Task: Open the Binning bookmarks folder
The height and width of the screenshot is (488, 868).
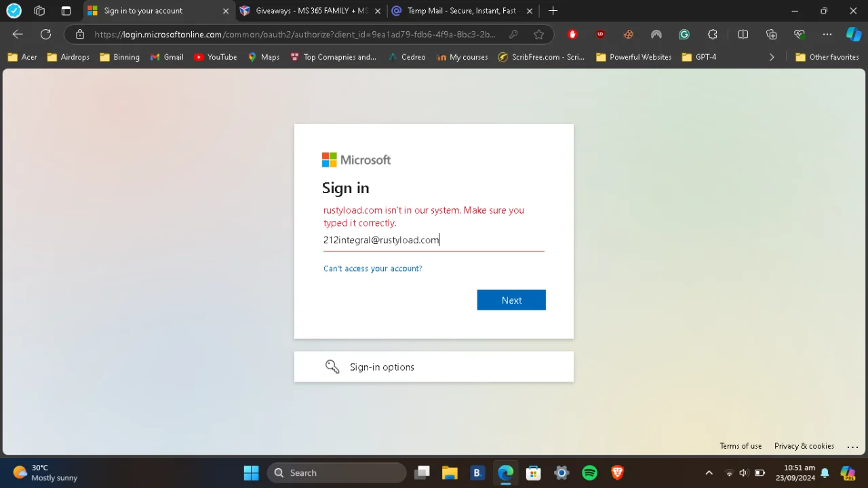Action: tap(119, 57)
